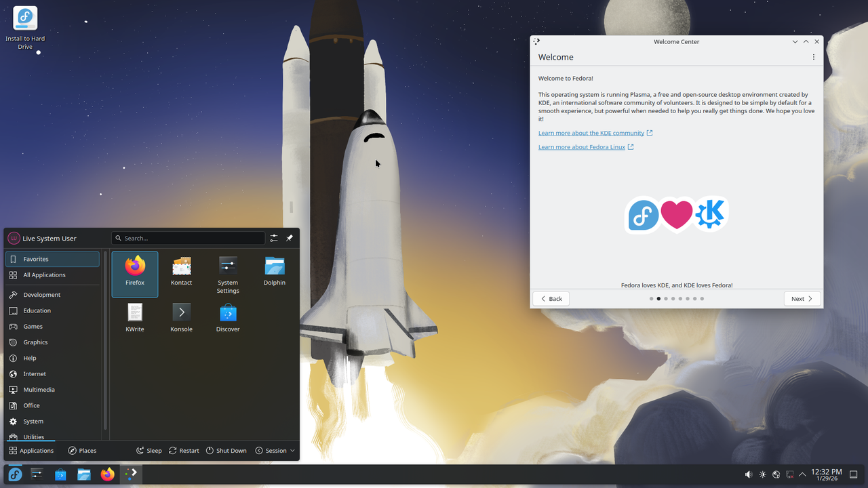Expand the Session dropdown in launcher
The width and height of the screenshot is (868, 488).
click(x=275, y=450)
